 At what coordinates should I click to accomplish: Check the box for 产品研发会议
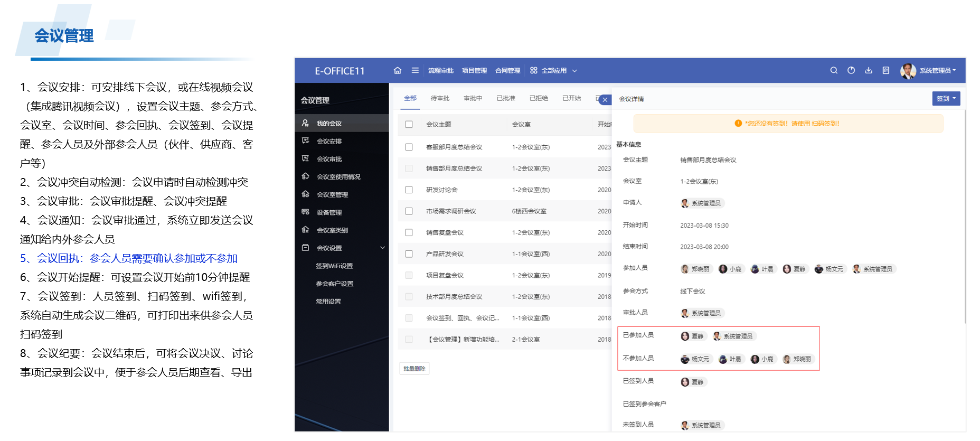(409, 254)
